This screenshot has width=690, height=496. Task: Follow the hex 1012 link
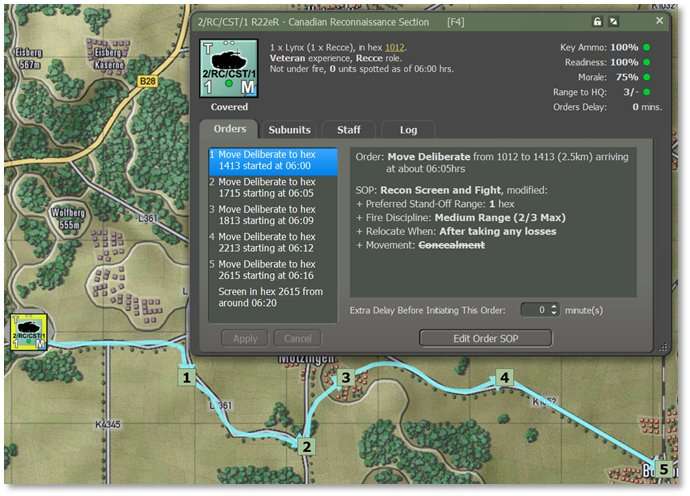click(x=395, y=48)
